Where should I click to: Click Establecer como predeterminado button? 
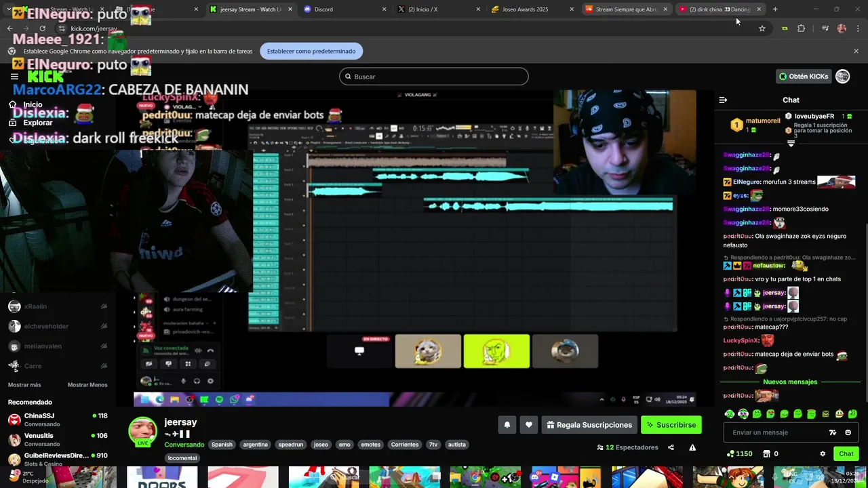pyautogui.click(x=311, y=51)
